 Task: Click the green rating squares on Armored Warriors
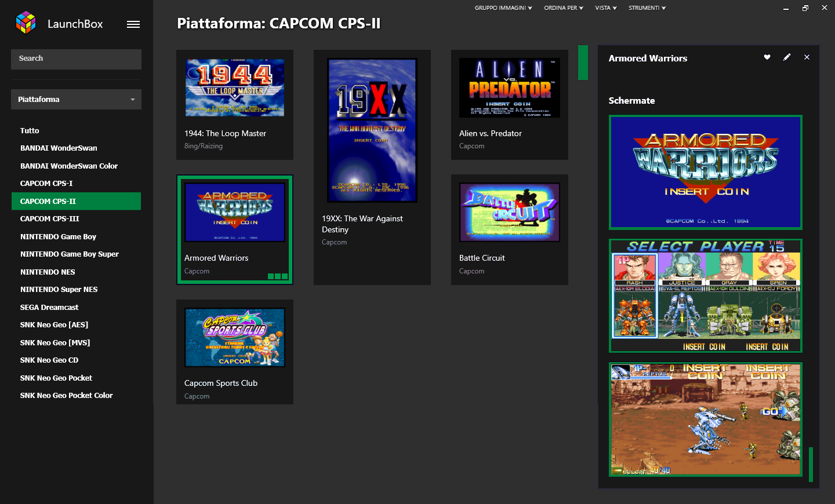(x=278, y=276)
